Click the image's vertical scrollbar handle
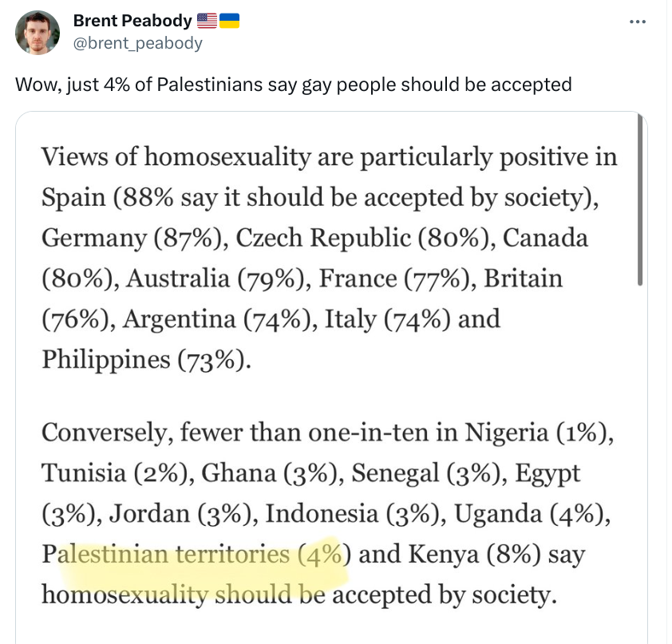672x644 pixels. pos(640,200)
